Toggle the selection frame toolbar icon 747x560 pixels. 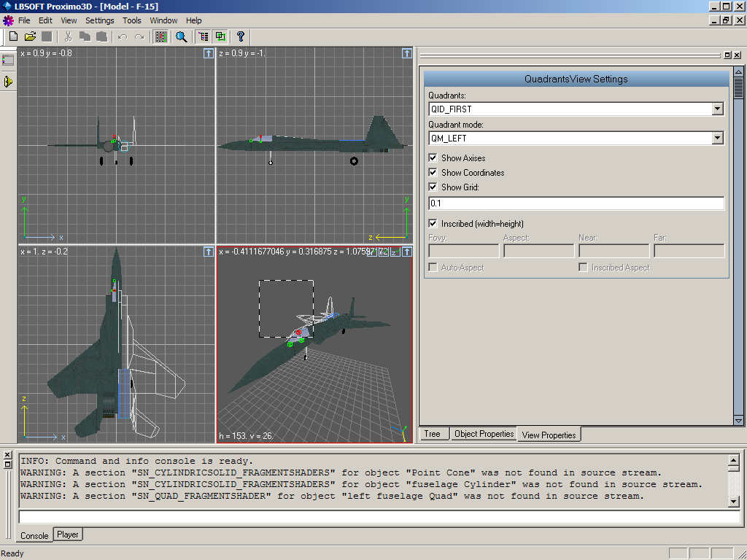click(161, 36)
